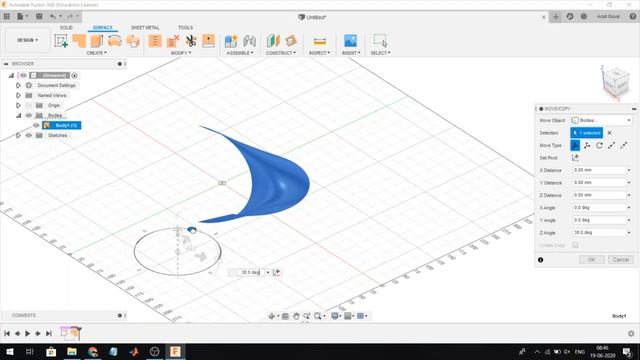Viewport: 640px width, 360px height.
Task: Select the Trim scissors tool
Action: tap(191, 40)
